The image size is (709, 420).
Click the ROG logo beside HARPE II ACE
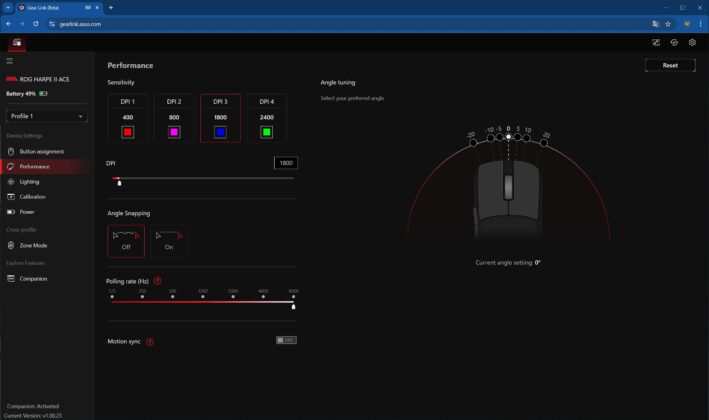pyautogui.click(x=12, y=79)
